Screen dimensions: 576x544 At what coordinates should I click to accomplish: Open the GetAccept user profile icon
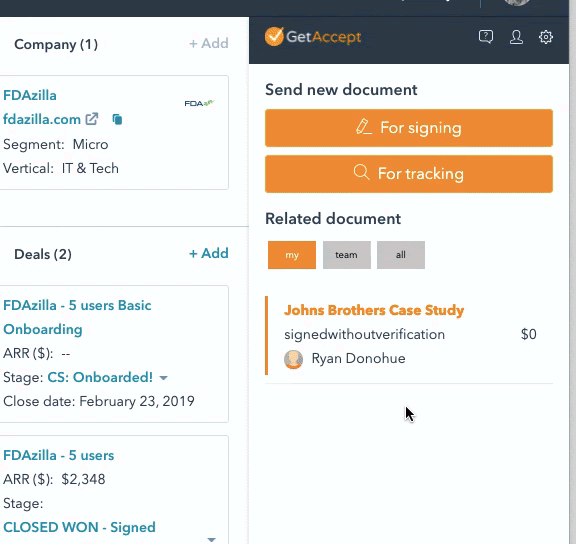pos(516,37)
